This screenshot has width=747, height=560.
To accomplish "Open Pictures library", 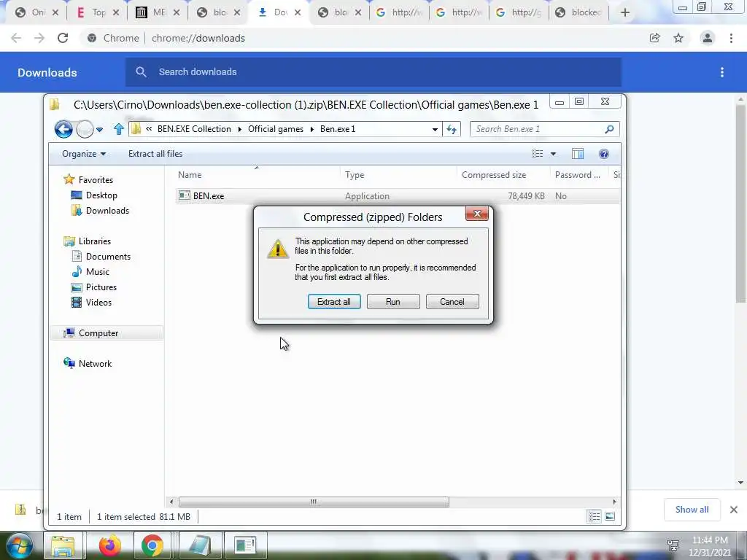I will tap(101, 287).
